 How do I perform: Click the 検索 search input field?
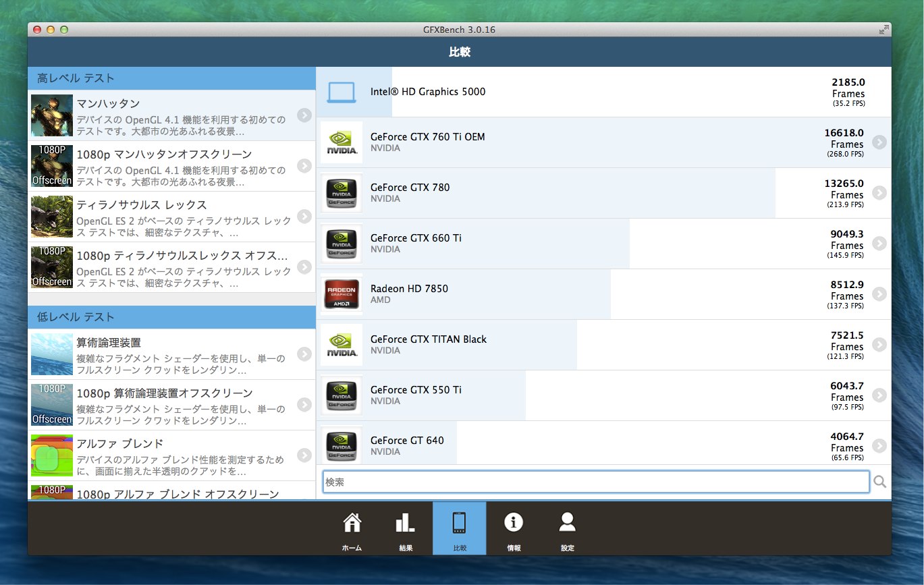[x=596, y=482]
